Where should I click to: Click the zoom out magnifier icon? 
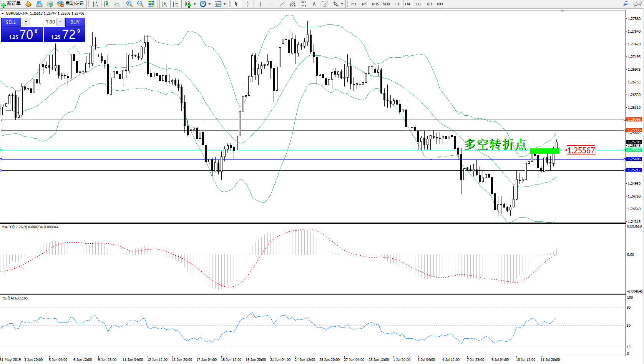[140, 4]
